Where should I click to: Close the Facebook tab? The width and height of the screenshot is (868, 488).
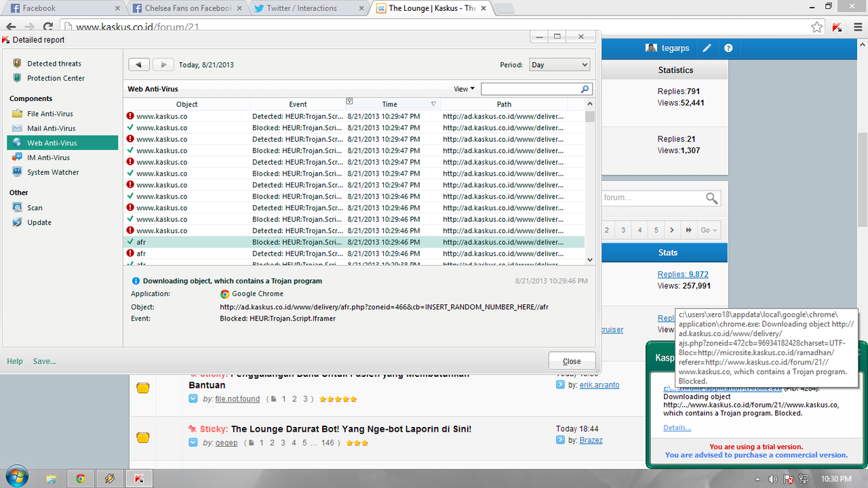(117, 9)
